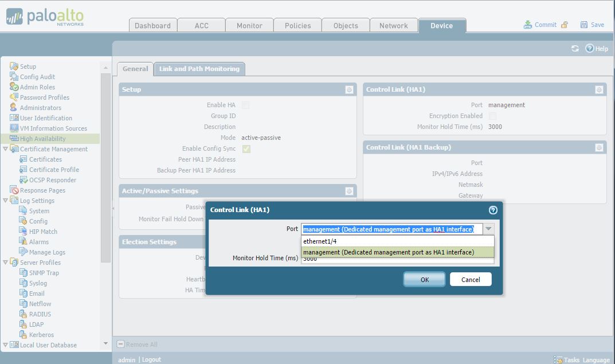Choose ethernet1/4 from the Port list
615x364 pixels.
coord(397,241)
